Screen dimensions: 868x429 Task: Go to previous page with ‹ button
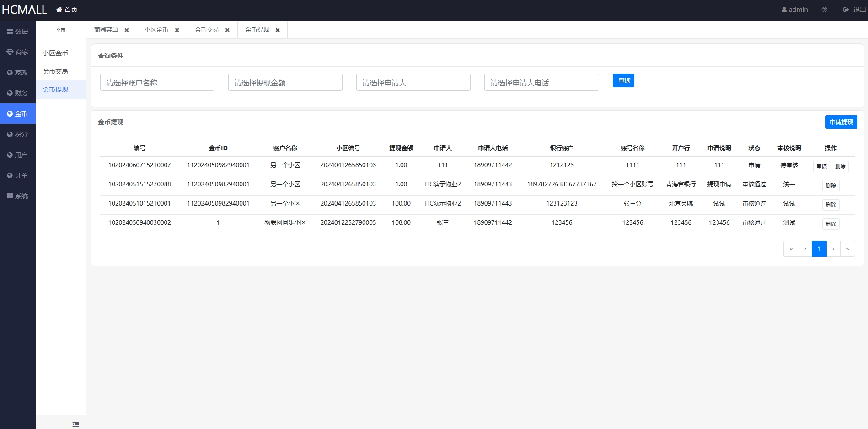(805, 249)
